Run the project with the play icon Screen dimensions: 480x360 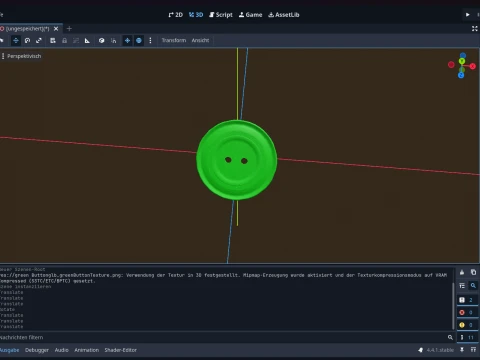coord(468,15)
